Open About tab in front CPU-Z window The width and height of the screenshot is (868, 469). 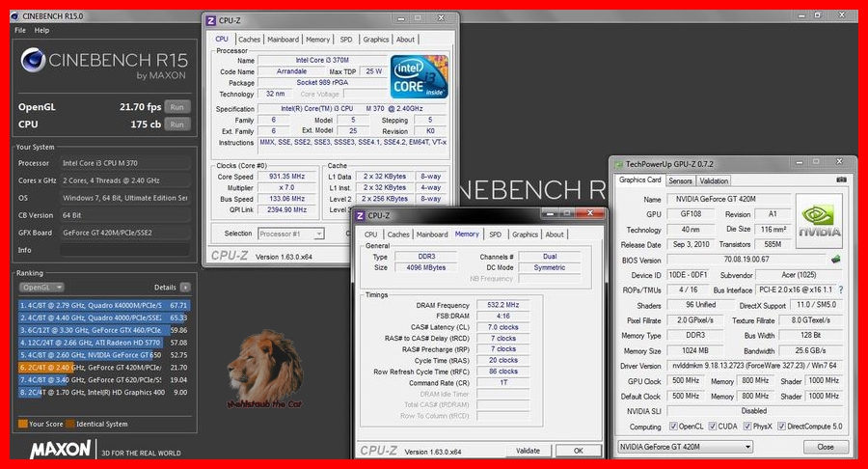coord(555,234)
